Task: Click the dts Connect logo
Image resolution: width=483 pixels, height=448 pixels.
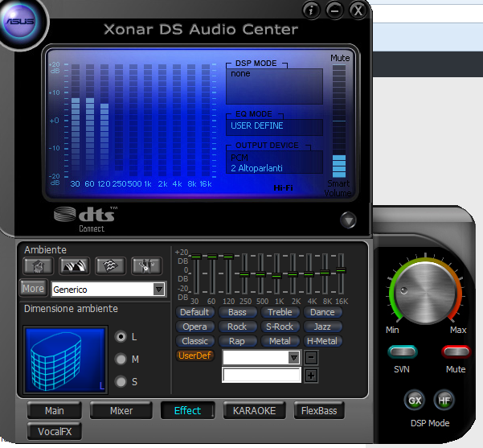Action: [x=86, y=219]
